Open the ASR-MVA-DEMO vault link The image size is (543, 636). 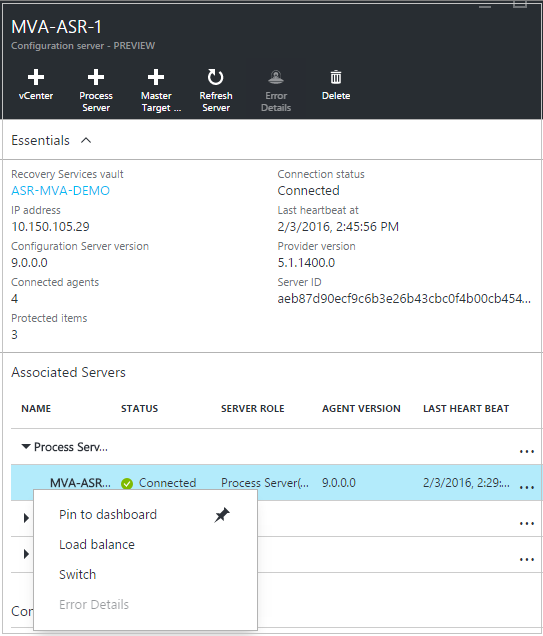click(x=60, y=191)
